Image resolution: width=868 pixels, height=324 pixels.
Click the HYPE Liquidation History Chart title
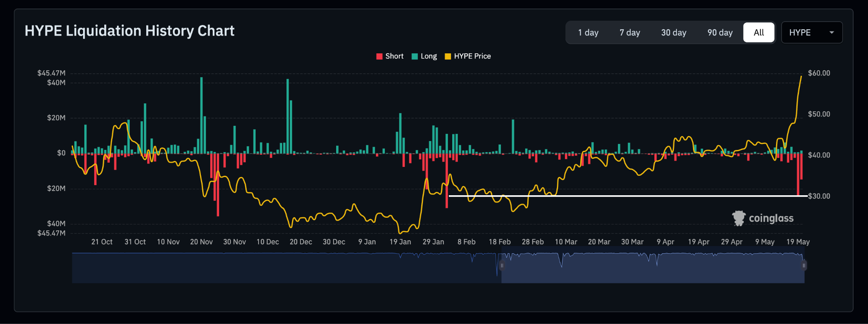click(x=130, y=31)
